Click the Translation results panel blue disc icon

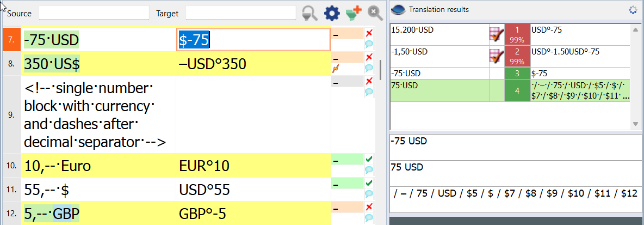point(398,9)
